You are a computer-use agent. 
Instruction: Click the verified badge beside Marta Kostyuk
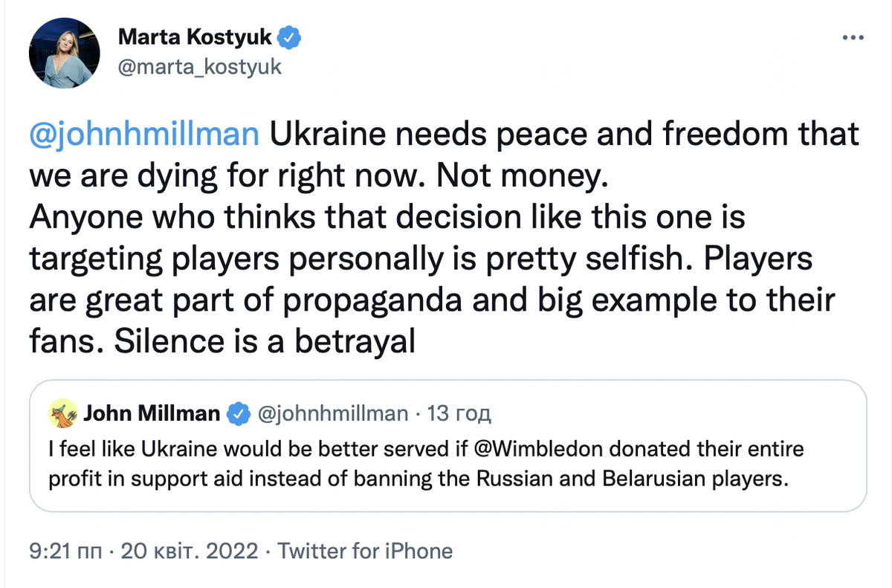tap(289, 37)
